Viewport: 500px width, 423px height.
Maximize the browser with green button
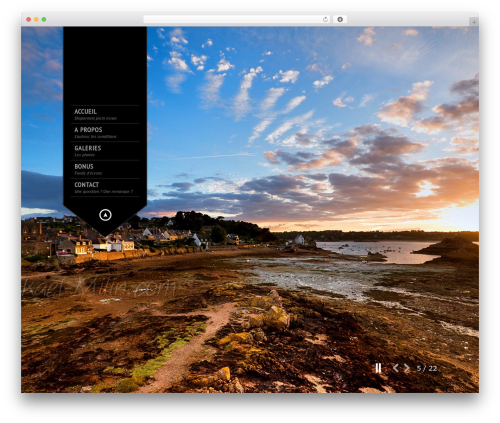tap(44, 20)
